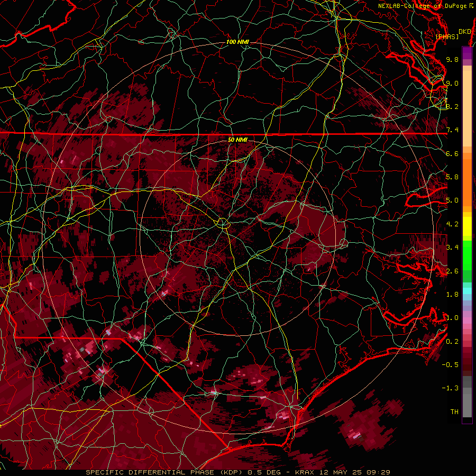476x476 pixels.
Task: Click the TH threshold label on scale
Action: (454, 412)
